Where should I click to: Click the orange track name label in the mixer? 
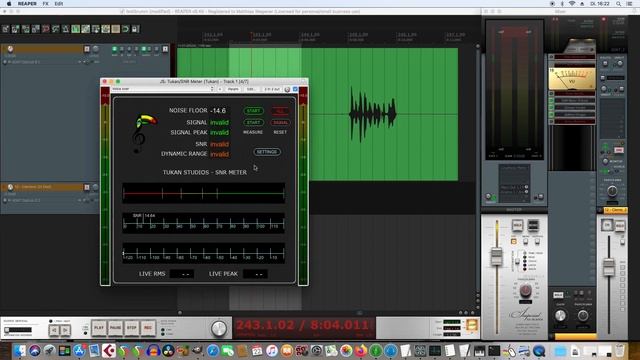pos(616,210)
